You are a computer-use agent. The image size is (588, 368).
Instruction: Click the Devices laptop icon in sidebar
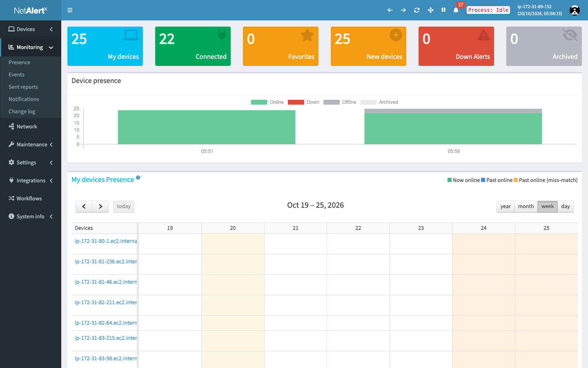coord(11,29)
